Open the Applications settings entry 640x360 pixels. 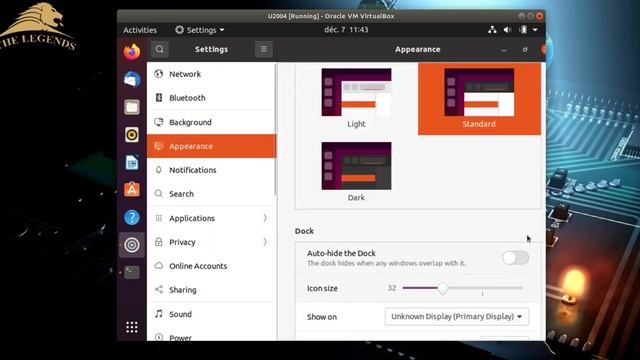tap(211, 218)
